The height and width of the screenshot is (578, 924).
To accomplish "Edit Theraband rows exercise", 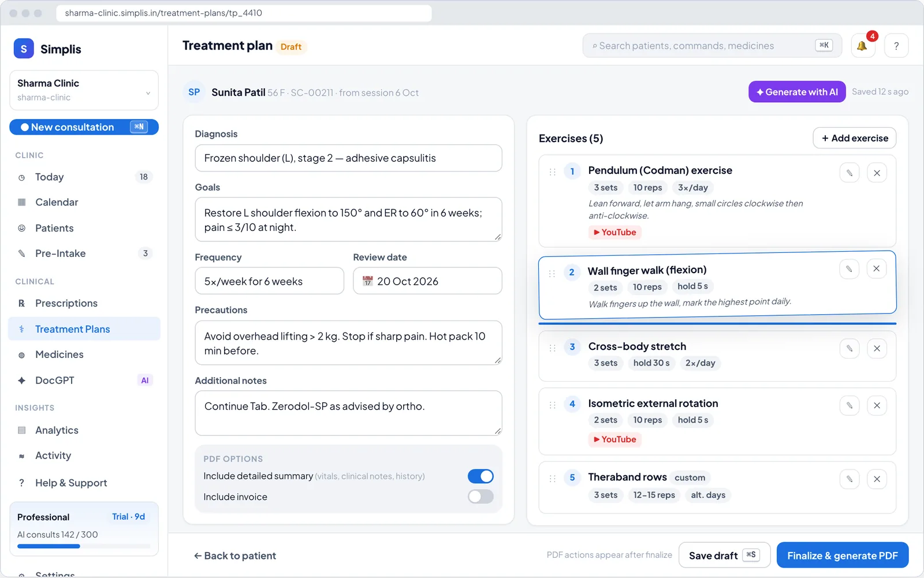I will click(x=850, y=479).
